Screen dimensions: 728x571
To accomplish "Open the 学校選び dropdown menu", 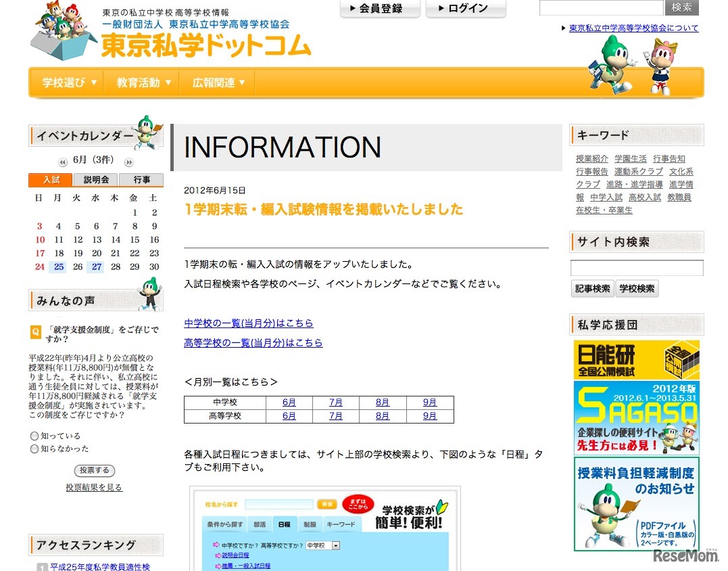I will (x=70, y=83).
